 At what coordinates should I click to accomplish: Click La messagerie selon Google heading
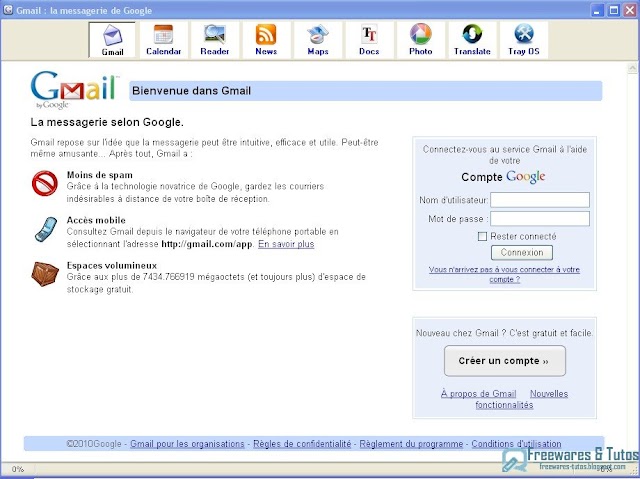[x=107, y=122]
